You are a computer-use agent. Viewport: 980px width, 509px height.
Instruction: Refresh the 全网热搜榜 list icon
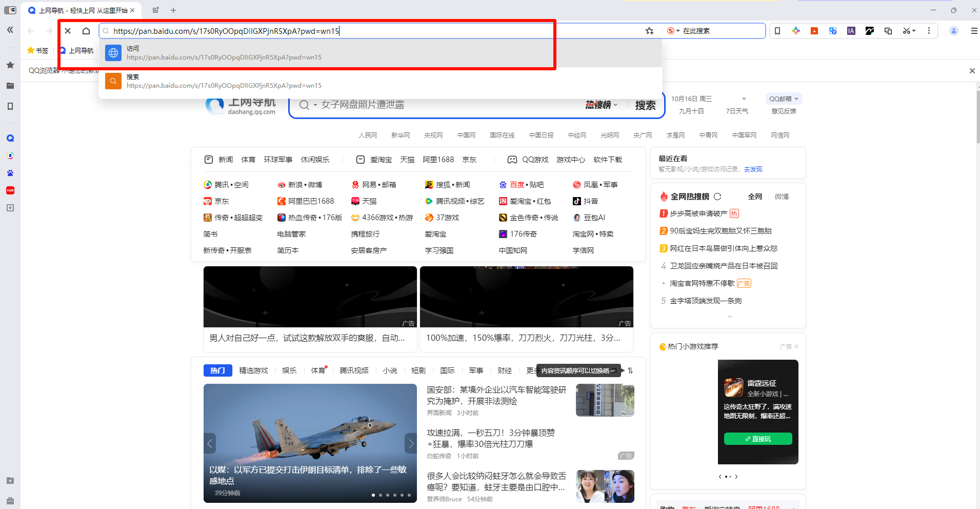coord(717,197)
